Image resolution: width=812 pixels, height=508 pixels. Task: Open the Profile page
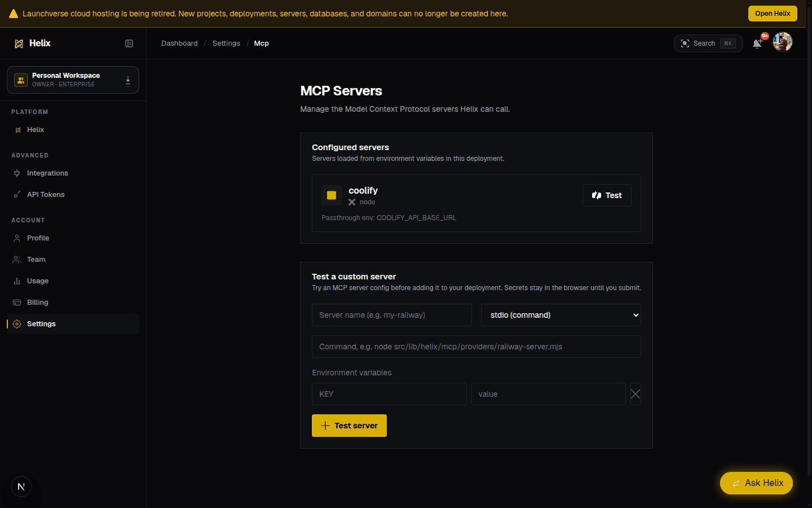73,238
